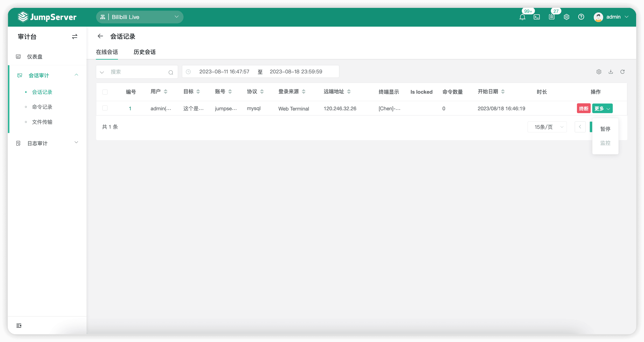Switch to 历史会话 tab
Screen dimensions: 644x342
point(144,52)
